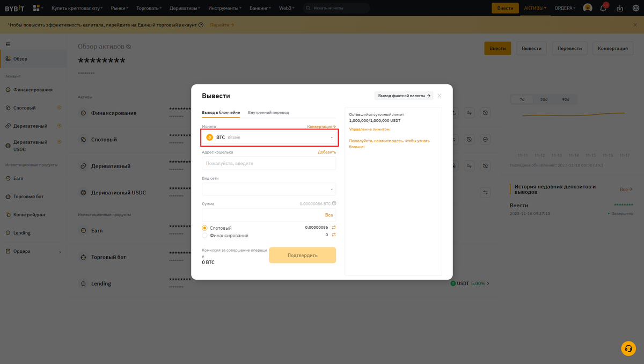Image resolution: width=644 pixels, height=364 pixels.
Task: Open the Вид сети network dropdown
Action: pos(269,188)
